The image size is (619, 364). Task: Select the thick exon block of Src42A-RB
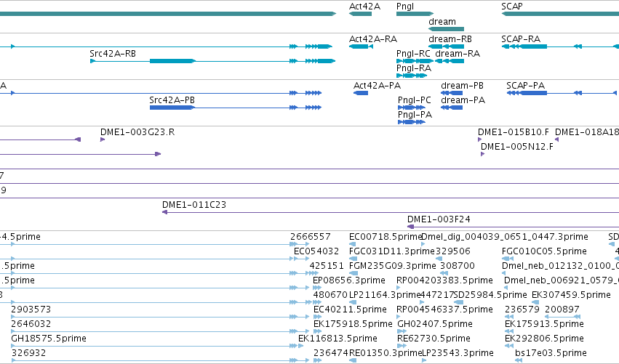pos(172,61)
